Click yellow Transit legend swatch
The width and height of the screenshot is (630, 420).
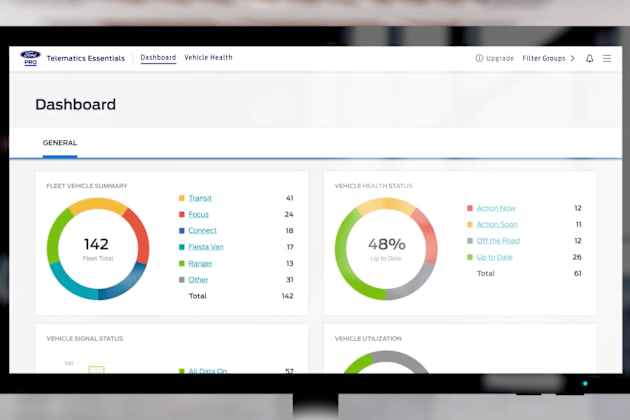[x=182, y=198]
